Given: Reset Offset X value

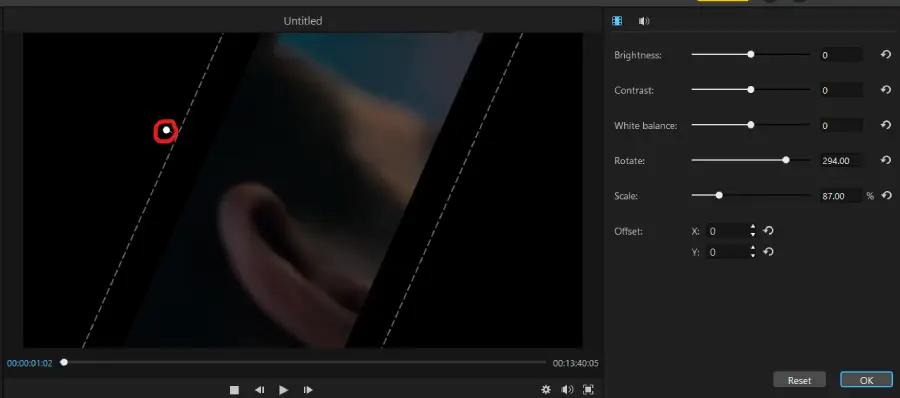Looking at the screenshot, I should tap(769, 230).
